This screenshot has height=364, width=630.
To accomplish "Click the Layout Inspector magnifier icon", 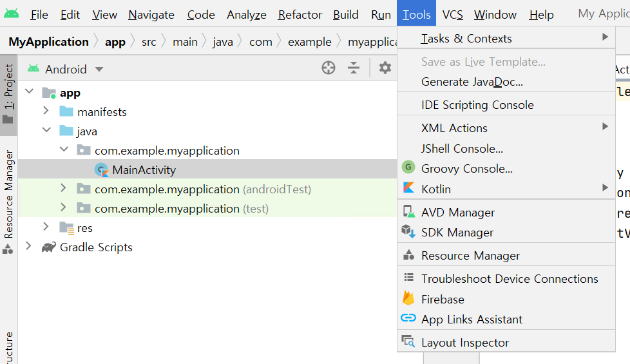I will click(408, 341).
